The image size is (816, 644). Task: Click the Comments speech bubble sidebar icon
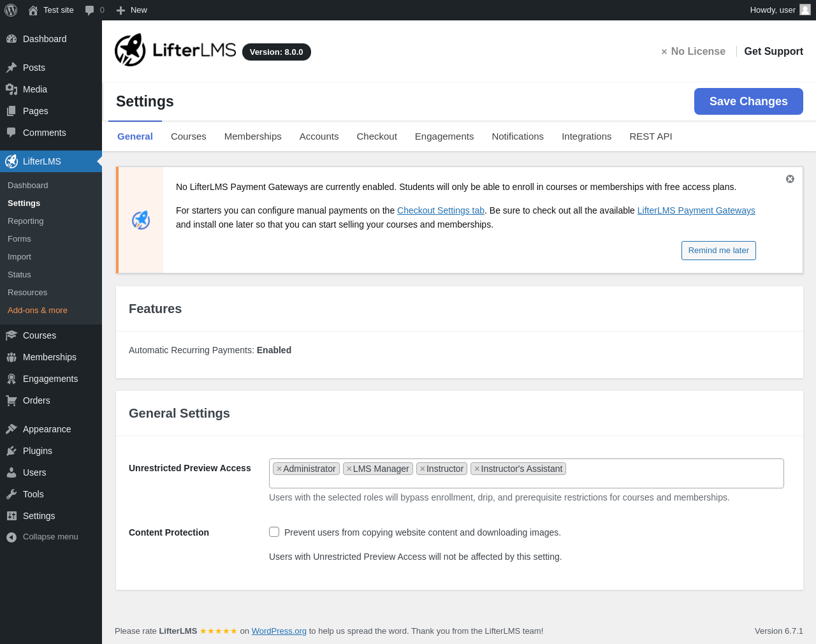[11, 133]
